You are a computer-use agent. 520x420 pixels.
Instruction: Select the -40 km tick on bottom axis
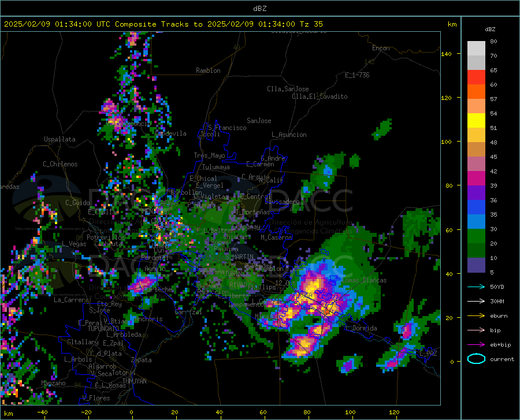tap(42, 412)
